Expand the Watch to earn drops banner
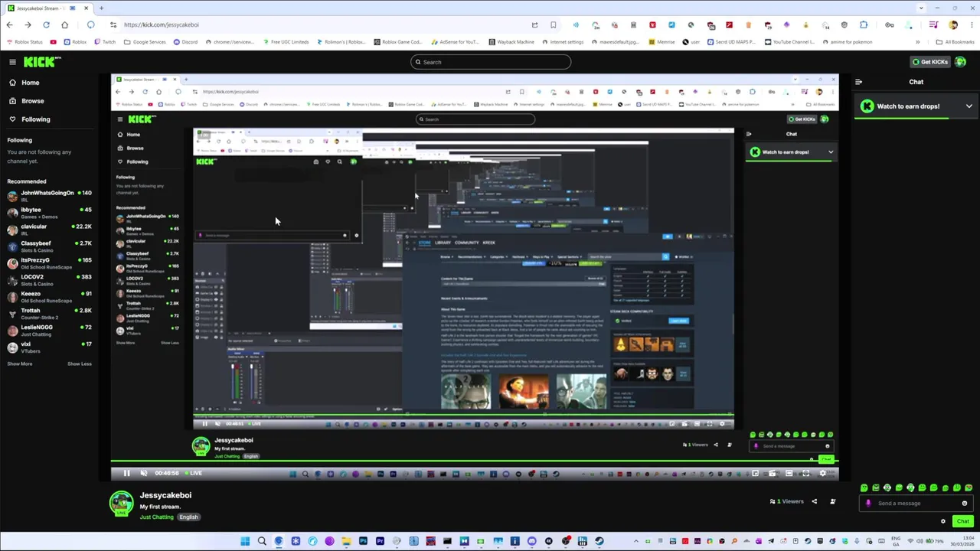This screenshot has width=980, height=551. 969,106
